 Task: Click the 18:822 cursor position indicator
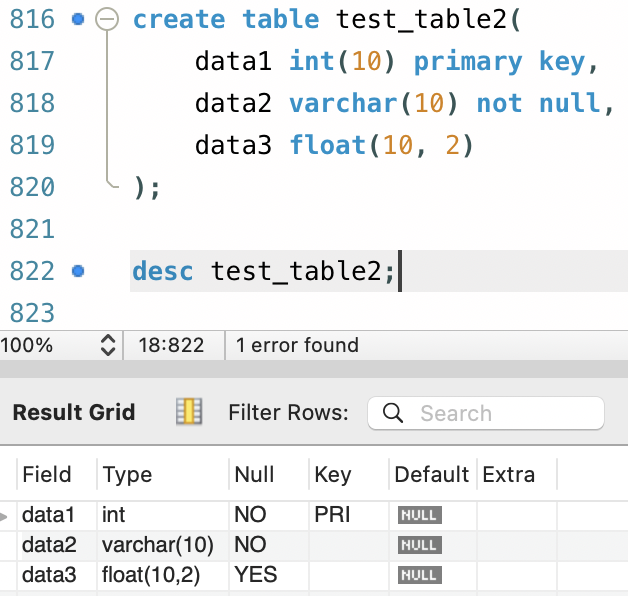pyautogui.click(x=171, y=345)
